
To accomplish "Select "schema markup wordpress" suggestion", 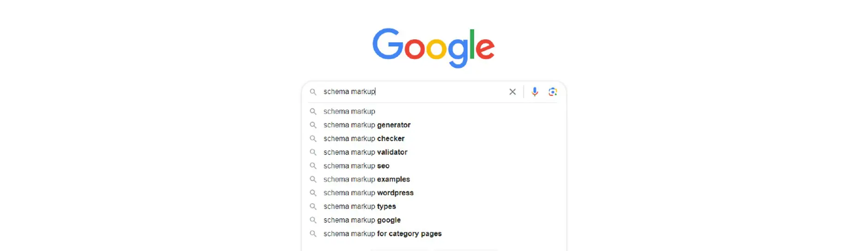I will [x=368, y=193].
